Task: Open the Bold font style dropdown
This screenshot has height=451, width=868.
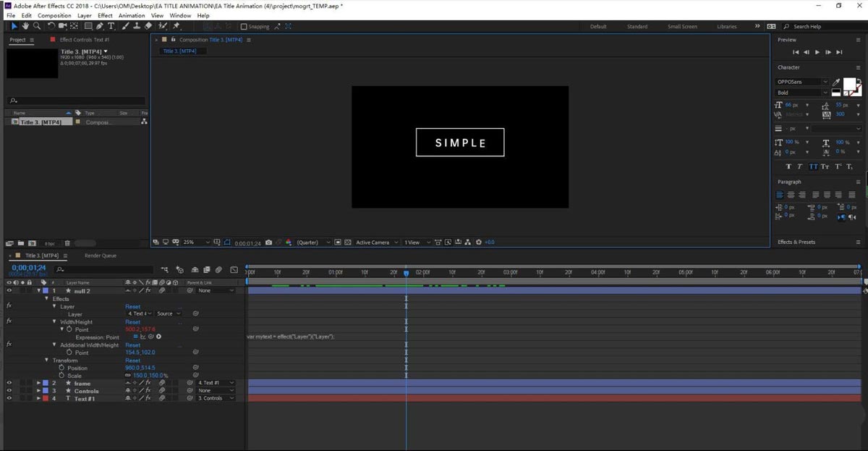Action: click(802, 93)
